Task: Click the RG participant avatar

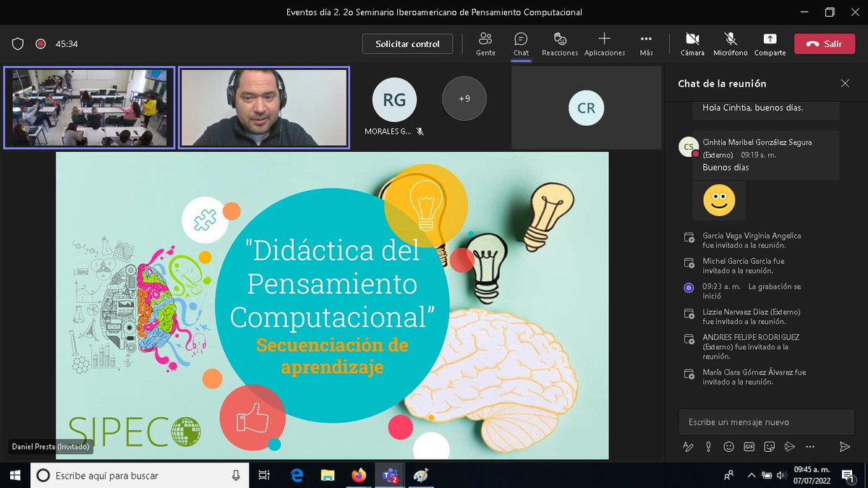Action: click(x=394, y=100)
